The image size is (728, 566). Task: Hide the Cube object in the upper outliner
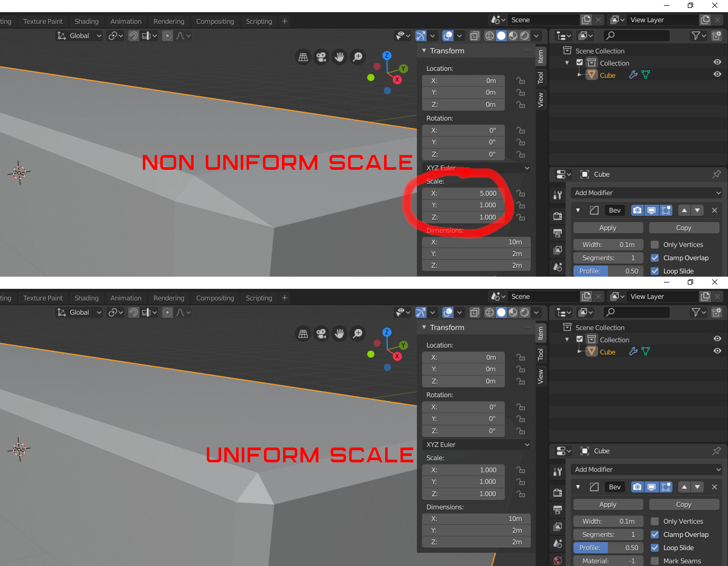click(x=717, y=74)
